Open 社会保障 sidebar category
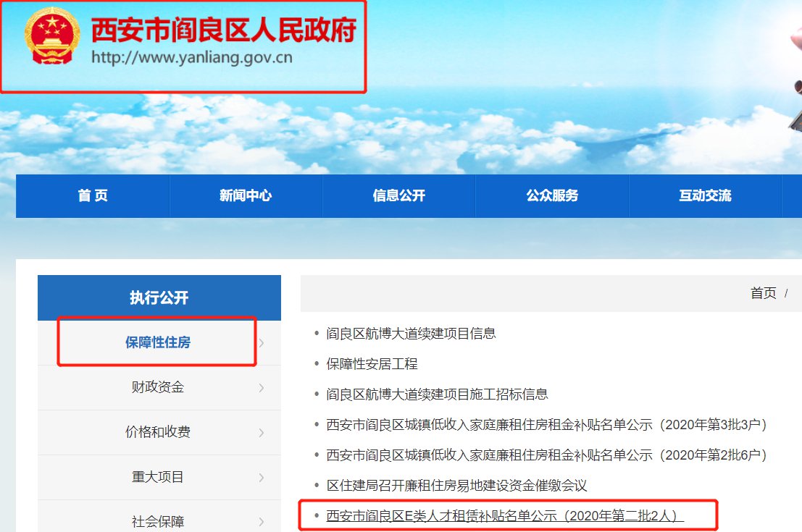Screen dimensions: 802x532 157,521
